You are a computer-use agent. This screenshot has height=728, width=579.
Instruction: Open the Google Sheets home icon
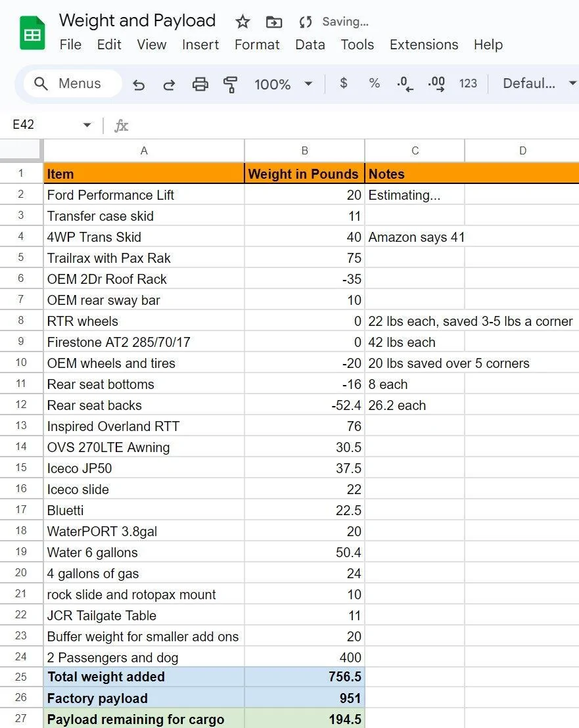pos(32,33)
